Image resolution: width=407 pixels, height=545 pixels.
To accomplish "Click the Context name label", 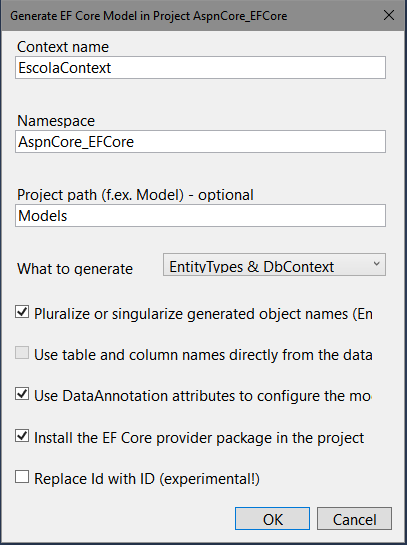I will tap(63, 47).
